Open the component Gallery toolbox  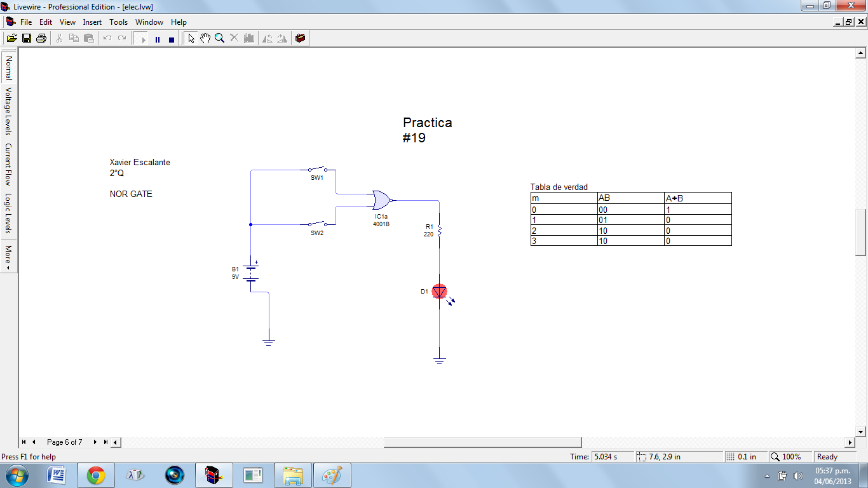300,38
